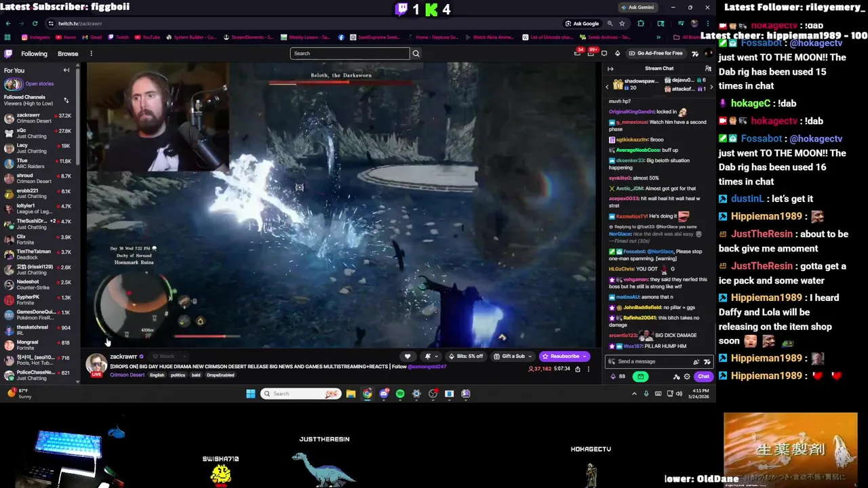868x488 pixels.
Task: Open stream options three-dot menu
Action: point(589,369)
